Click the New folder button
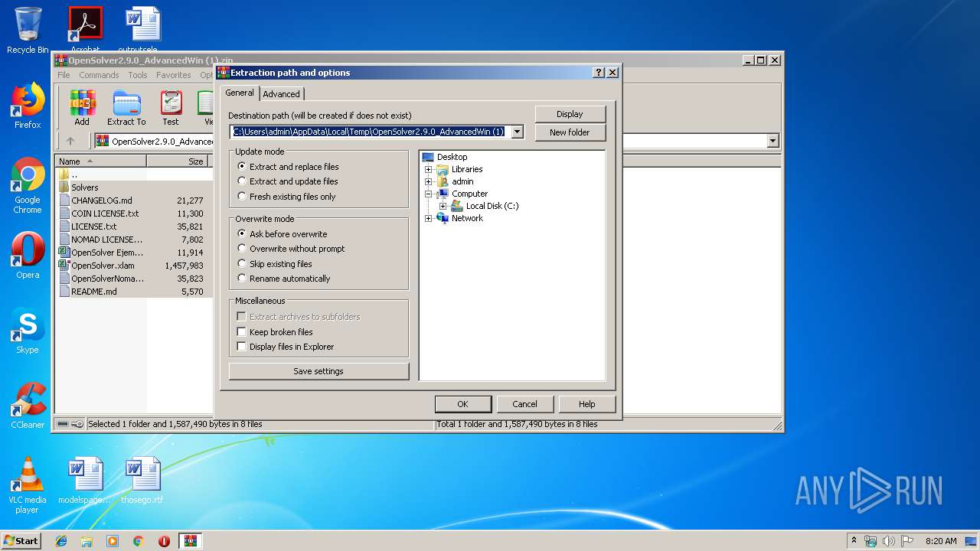The image size is (980, 551). click(570, 132)
